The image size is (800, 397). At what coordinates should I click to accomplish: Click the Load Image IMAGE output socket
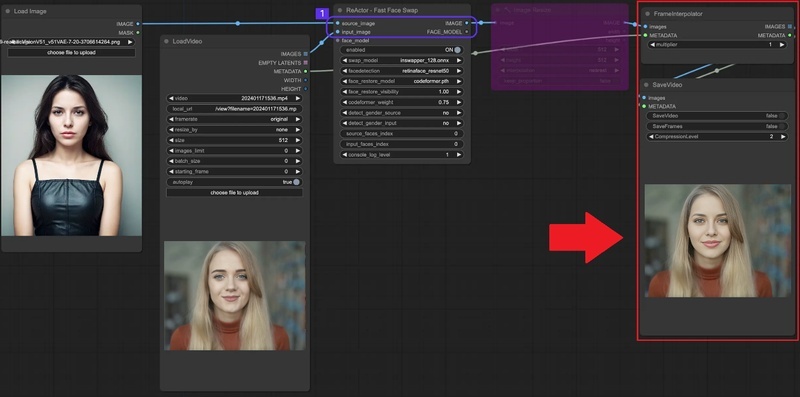[x=138, y=24]
